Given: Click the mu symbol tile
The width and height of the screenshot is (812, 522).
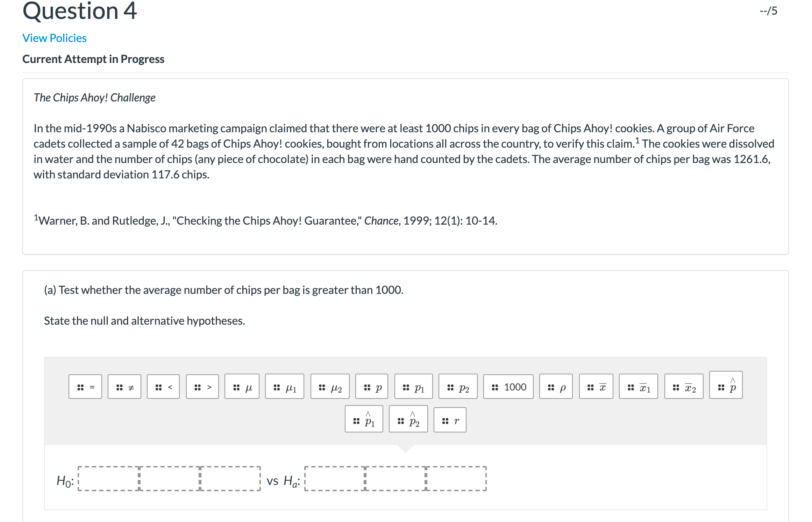Looking at the screenshot, I should coord(242,387).
